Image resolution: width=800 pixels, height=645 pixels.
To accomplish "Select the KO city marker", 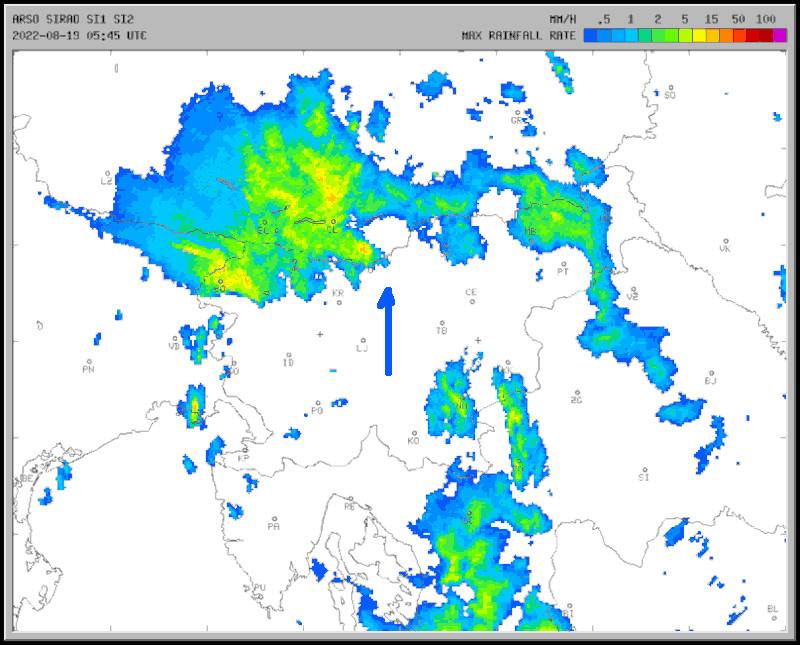I will (413, 432).
